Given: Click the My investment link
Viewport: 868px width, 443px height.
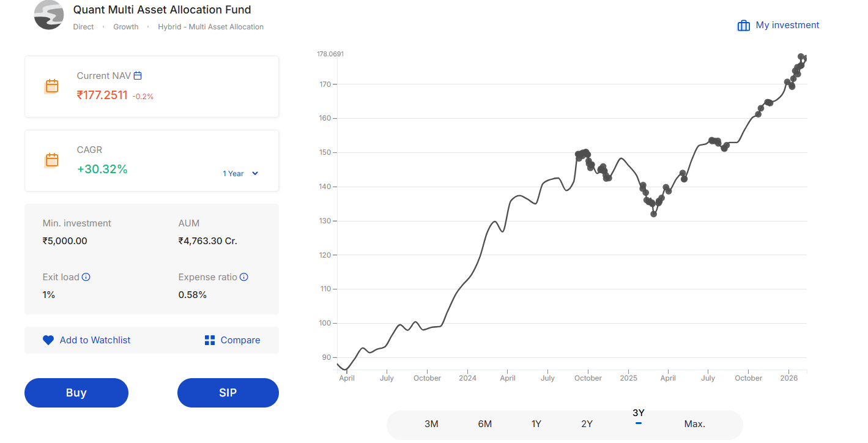Looking at the screenshot, I should tap(787, 25).
